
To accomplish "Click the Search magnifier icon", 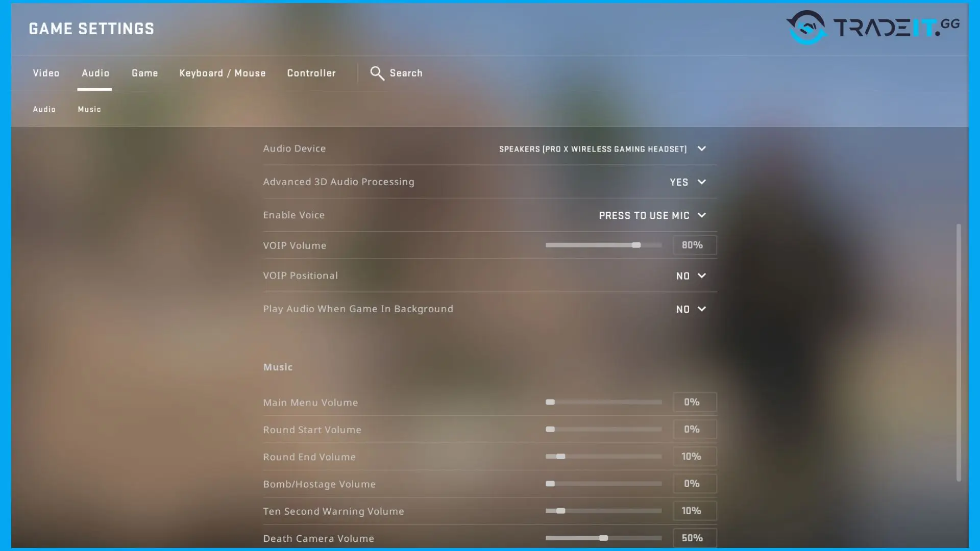I will 377,73.
